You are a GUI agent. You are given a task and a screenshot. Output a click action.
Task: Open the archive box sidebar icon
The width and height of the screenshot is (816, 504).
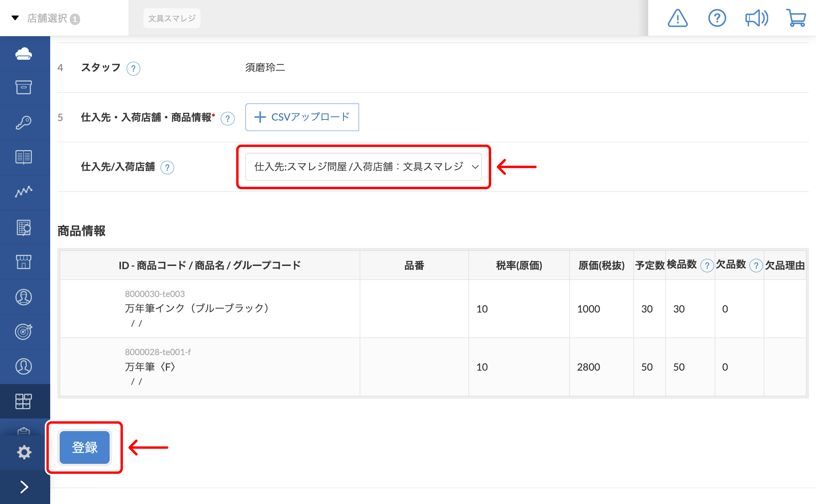(24, 87)
